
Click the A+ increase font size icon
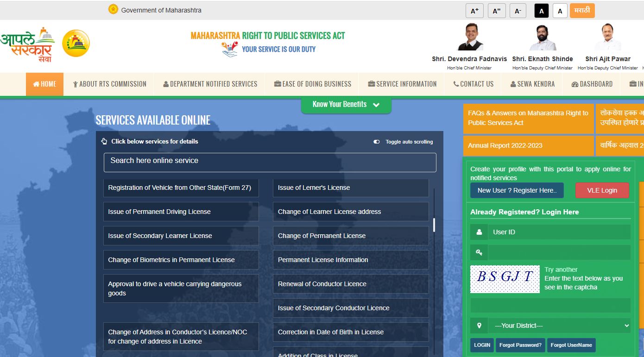tap(474, 11)
